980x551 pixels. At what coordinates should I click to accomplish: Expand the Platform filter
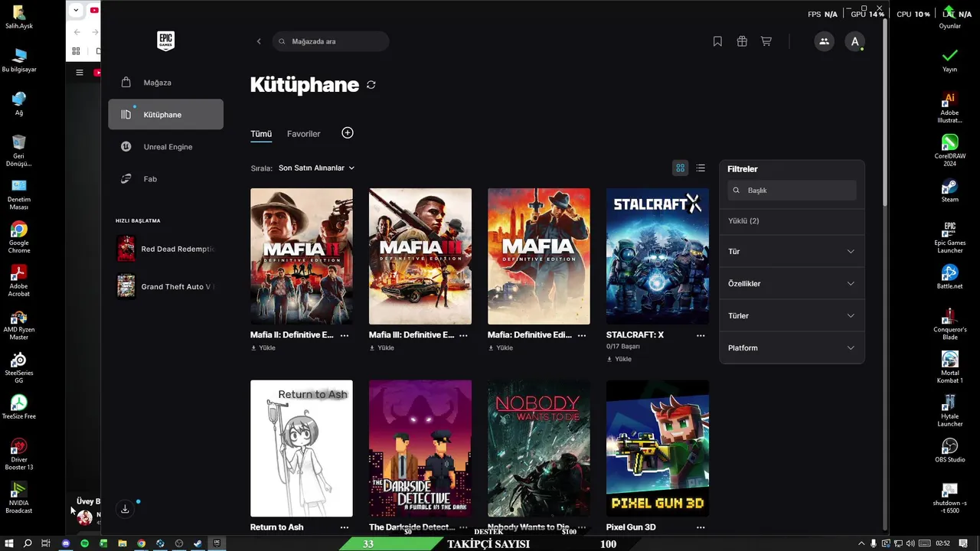792,348
